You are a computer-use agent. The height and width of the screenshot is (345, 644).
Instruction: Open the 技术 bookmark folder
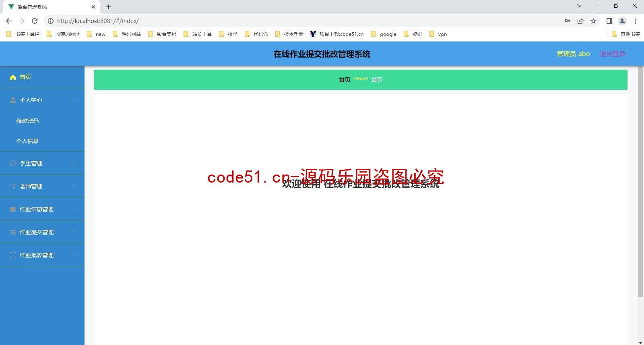pyautogui.click(x=228, y=34)
